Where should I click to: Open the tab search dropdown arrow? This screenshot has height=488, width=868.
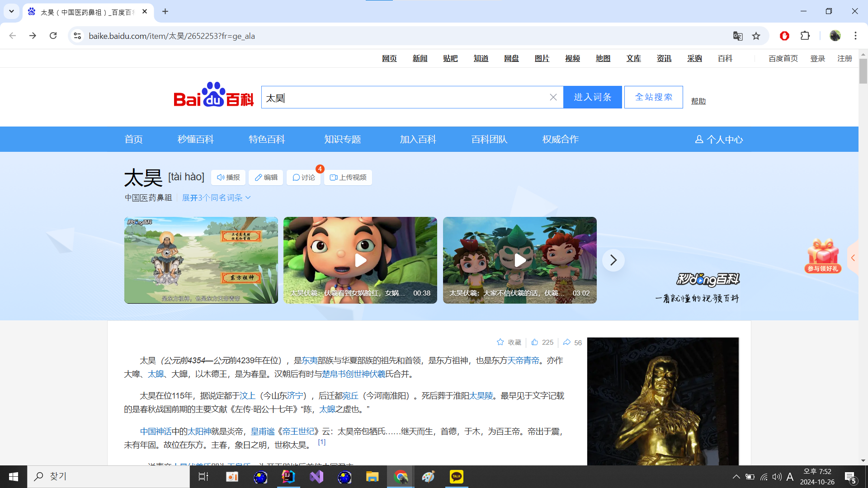(11, 11)
